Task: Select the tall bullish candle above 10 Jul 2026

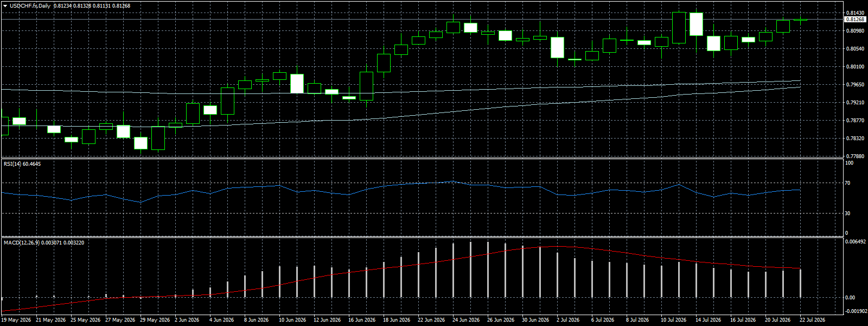Action: pyautogui.click(x=679, y=28)
